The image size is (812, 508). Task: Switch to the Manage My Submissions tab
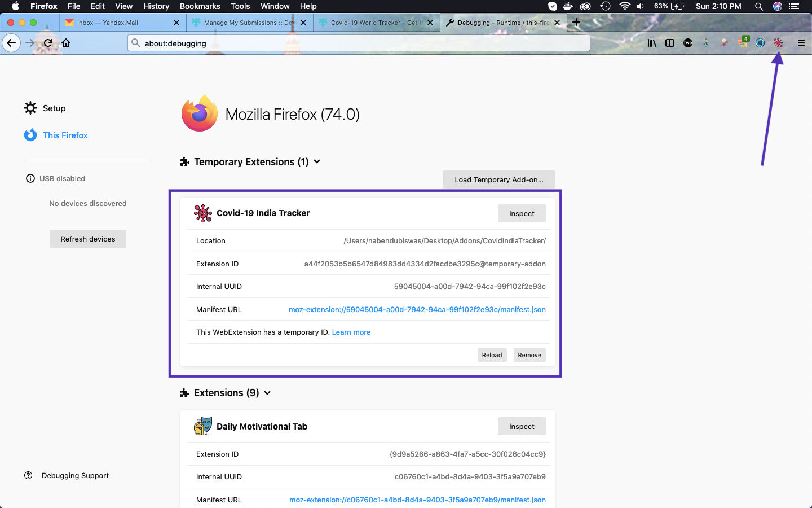coord(249,23)
